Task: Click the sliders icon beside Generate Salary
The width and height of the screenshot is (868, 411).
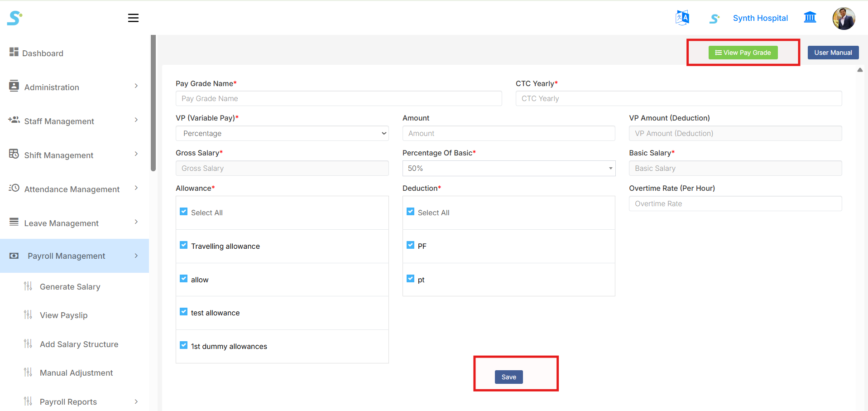Action: (28, 286)
